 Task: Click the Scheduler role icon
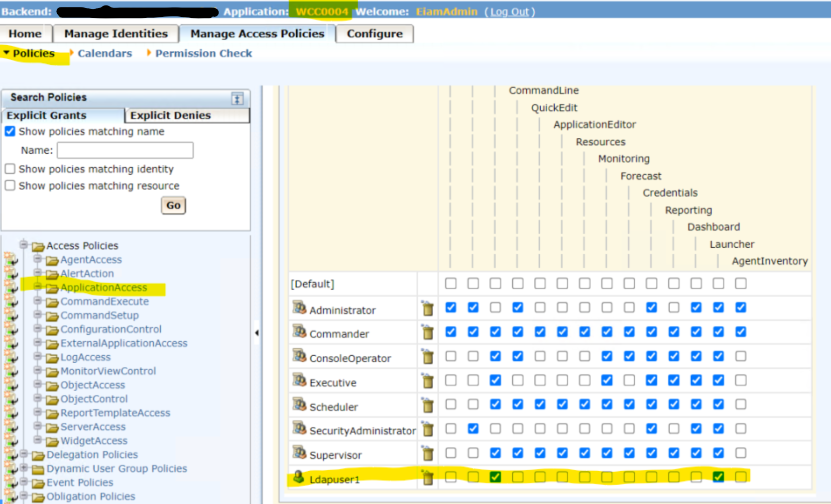pos(299,405)
